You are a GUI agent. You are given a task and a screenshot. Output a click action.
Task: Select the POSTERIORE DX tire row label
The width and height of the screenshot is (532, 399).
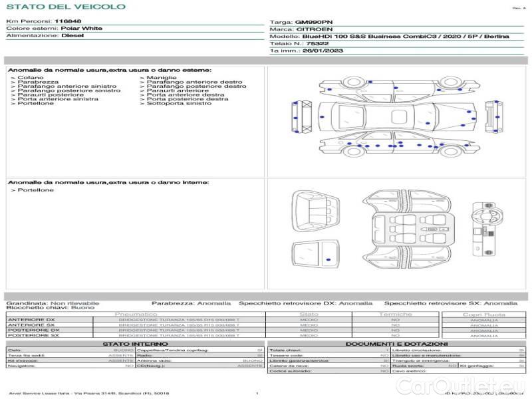point(33,330)
